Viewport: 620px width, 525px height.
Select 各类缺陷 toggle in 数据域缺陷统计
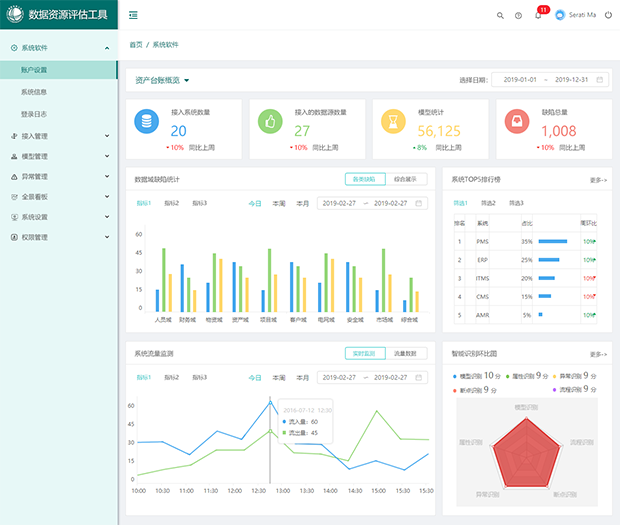365,179
